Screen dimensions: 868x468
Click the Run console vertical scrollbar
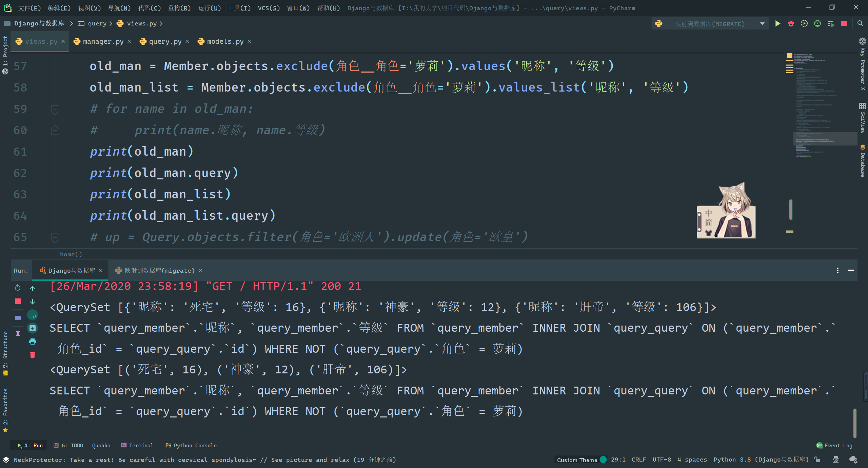(855, 423)
